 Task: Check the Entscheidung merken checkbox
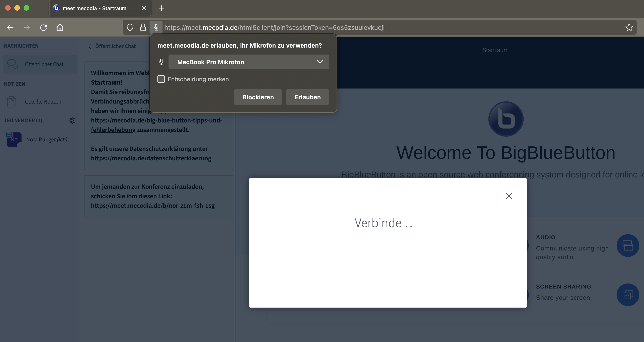click(x=161, y=79)
